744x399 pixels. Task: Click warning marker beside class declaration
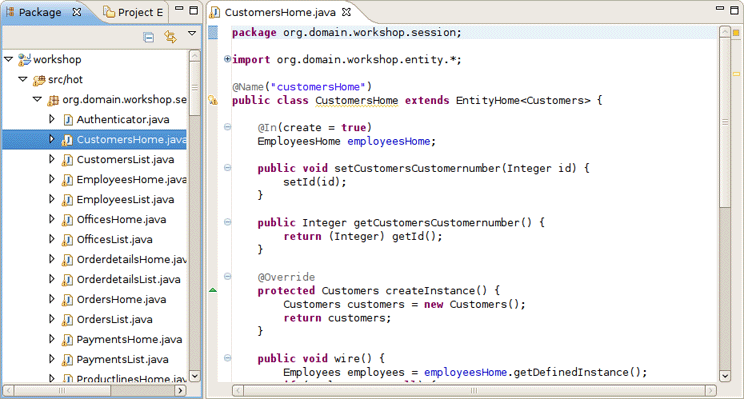coord(213,100)
